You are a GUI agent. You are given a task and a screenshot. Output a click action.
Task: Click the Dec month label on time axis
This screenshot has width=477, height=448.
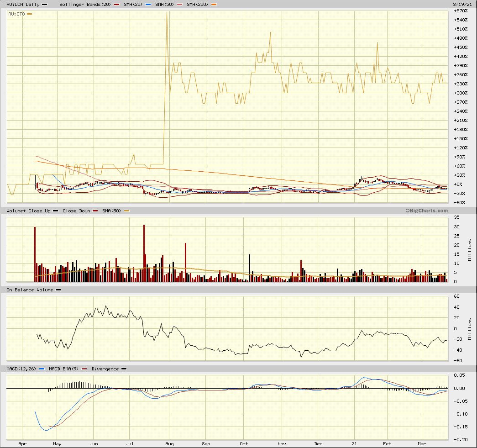tap(318, 444)
